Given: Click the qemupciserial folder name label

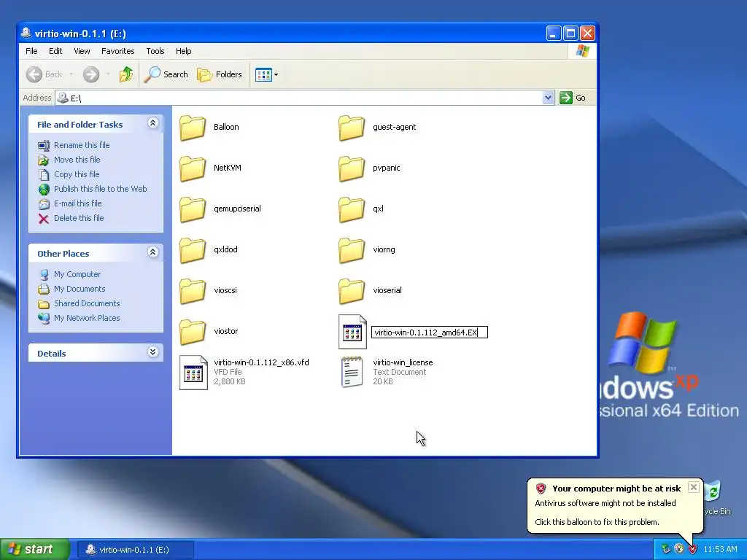Looking at the screenshot, I should [237, 209].
